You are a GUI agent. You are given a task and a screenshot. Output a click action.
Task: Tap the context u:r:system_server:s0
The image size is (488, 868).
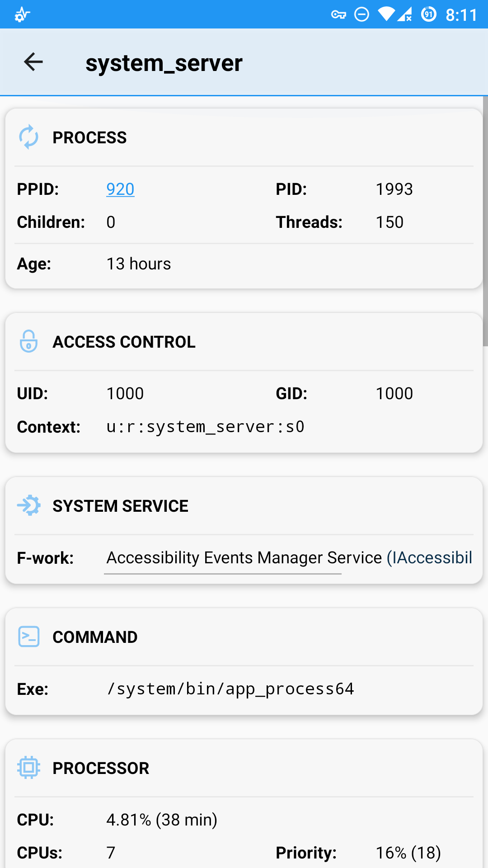pyautogui.click(x=206, y=427)
